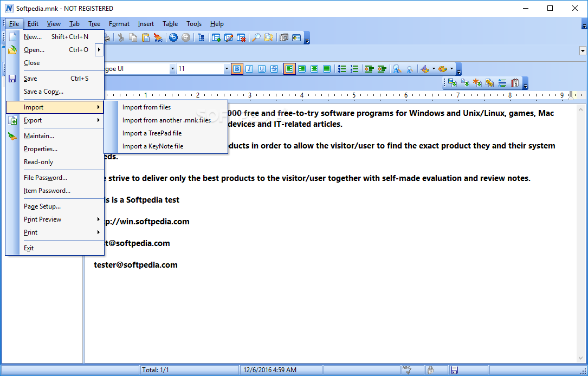The image size is (588, 376).
Task: Click the edit item icon with pencil
Action: [x=229, y=37]
